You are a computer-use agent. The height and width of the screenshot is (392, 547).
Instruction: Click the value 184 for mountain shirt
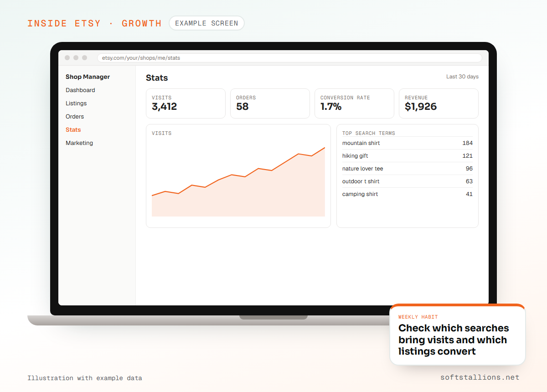coord(467,143)
